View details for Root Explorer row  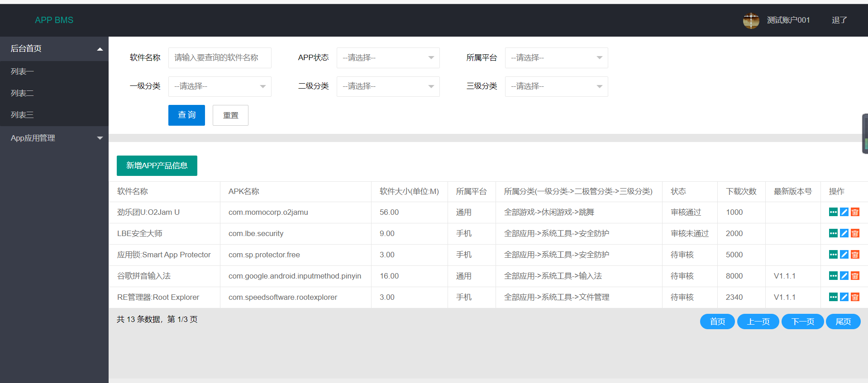coord(833,297)
